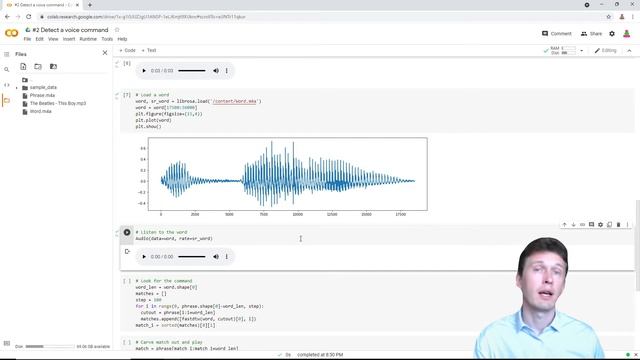Image resolution: width=640 pixels, height=360 pixels.
Task: Mute the cell 6 audio player
Action: [x=216, y=71]
